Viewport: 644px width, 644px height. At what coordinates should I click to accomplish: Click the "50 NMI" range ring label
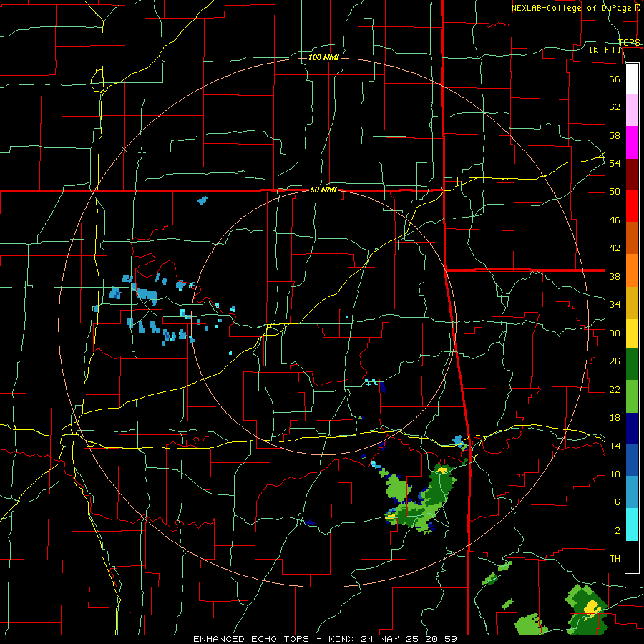[x=323, y=190]
